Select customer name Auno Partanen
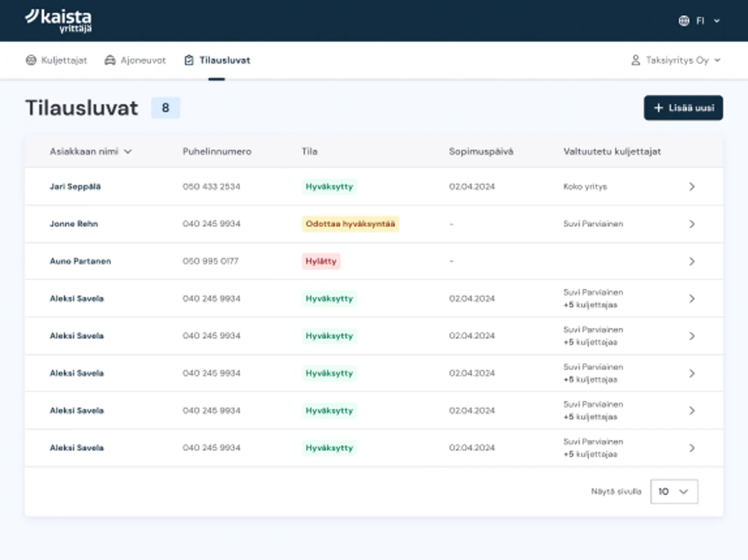The width and height of the screenshot is (748, 560). [x=80, y=261]
